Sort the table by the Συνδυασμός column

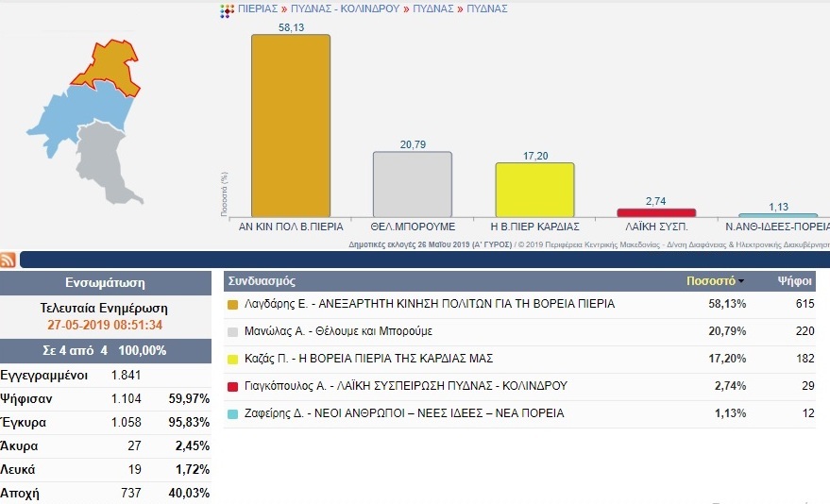pos(263,281)
